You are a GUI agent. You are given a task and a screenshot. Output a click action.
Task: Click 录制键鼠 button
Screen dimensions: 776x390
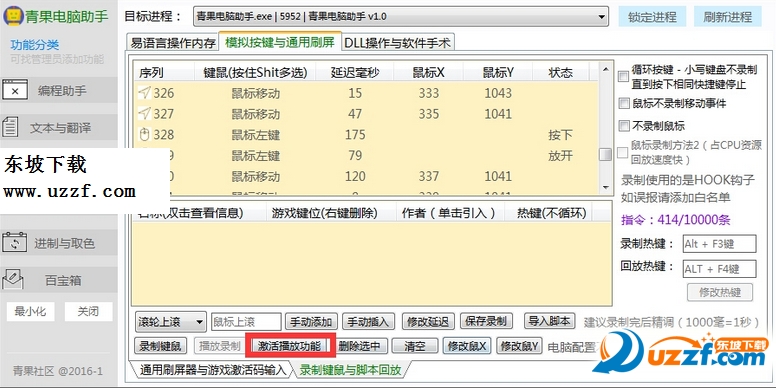click(x=160, y=345)
